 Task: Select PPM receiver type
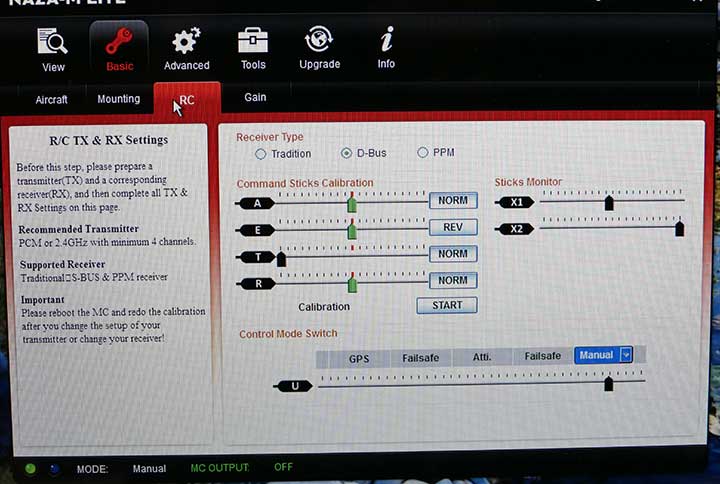pos(422,152)
